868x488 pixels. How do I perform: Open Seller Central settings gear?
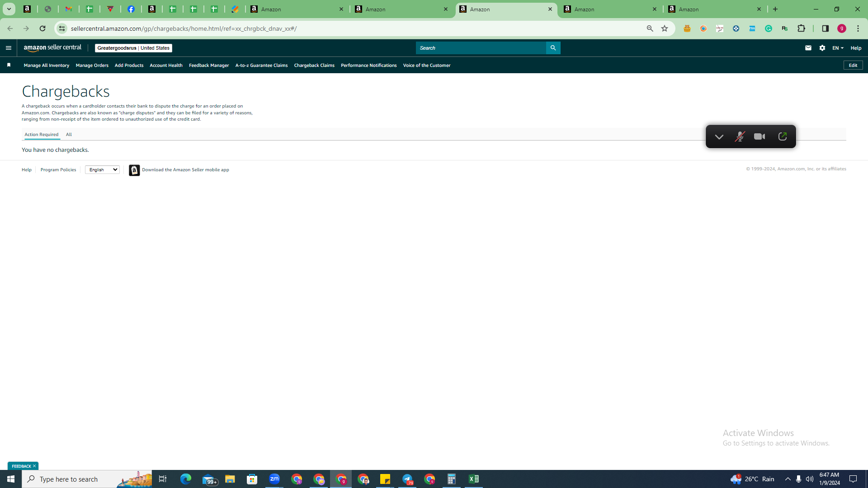click(x=822, y=48)
